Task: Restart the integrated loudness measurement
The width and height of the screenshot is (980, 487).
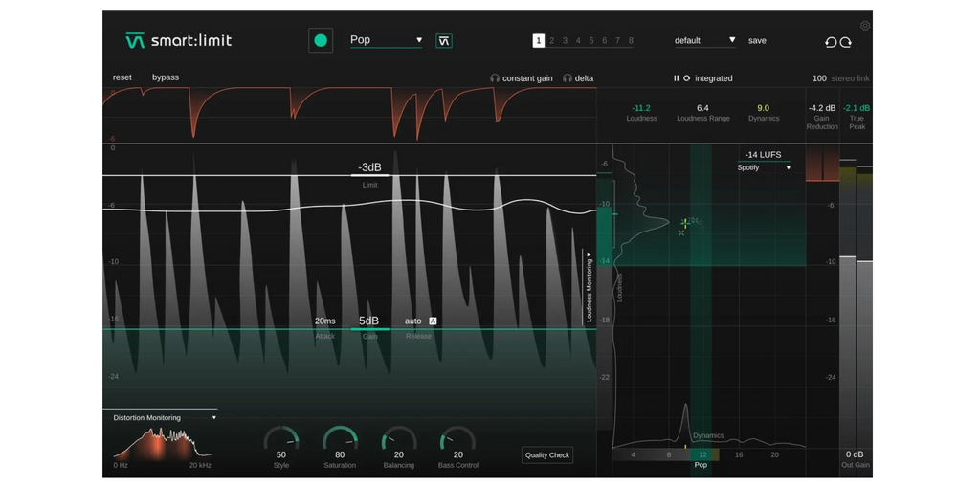Action: pos(687,78)
